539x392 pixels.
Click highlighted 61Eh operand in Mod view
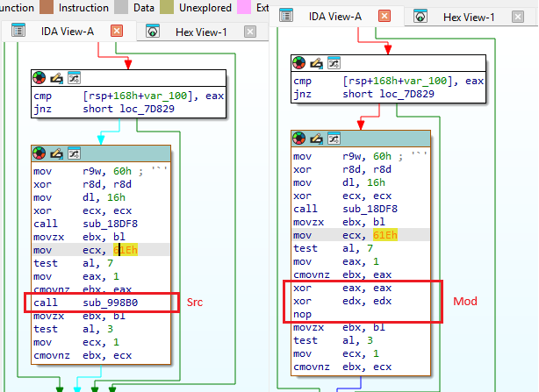[385, 234]
